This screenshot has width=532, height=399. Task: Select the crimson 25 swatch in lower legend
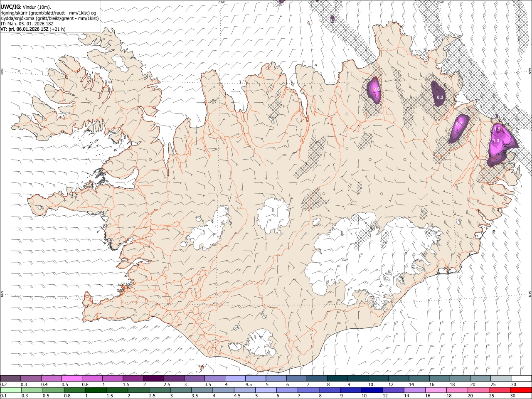tap(499, 390)
